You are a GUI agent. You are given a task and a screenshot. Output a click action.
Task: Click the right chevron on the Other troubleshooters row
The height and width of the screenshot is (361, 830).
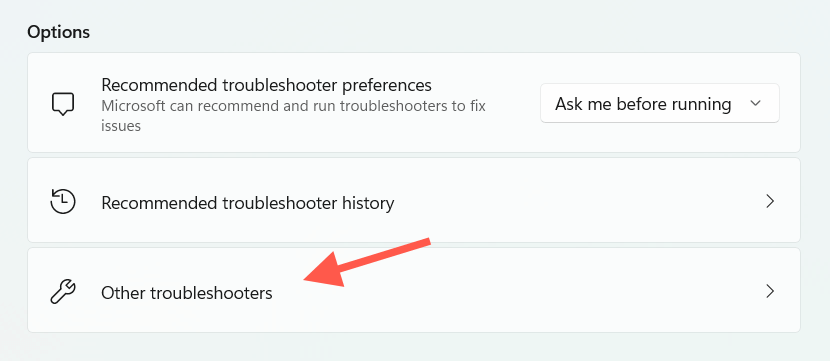tap(770, 291)
